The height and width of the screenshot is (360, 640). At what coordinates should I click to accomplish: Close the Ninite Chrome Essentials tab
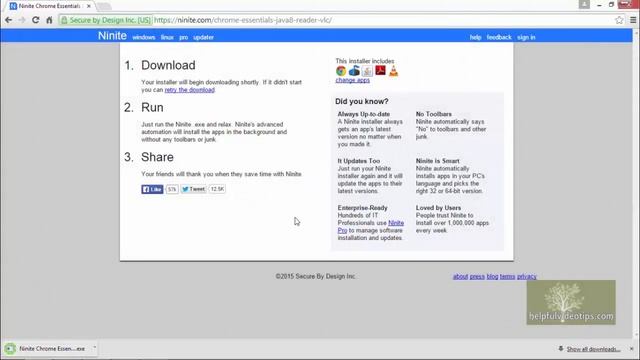pos(89,6)
